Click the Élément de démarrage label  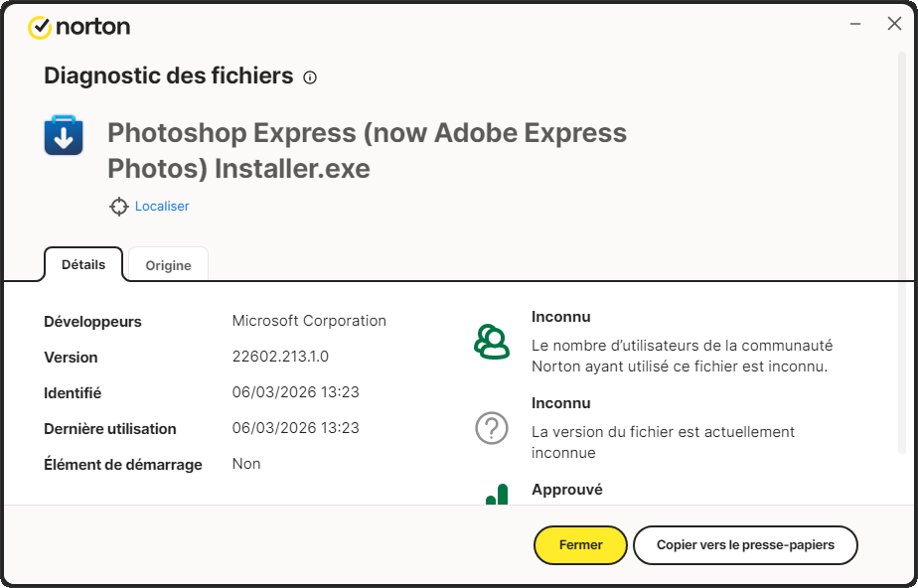[123, 465]
